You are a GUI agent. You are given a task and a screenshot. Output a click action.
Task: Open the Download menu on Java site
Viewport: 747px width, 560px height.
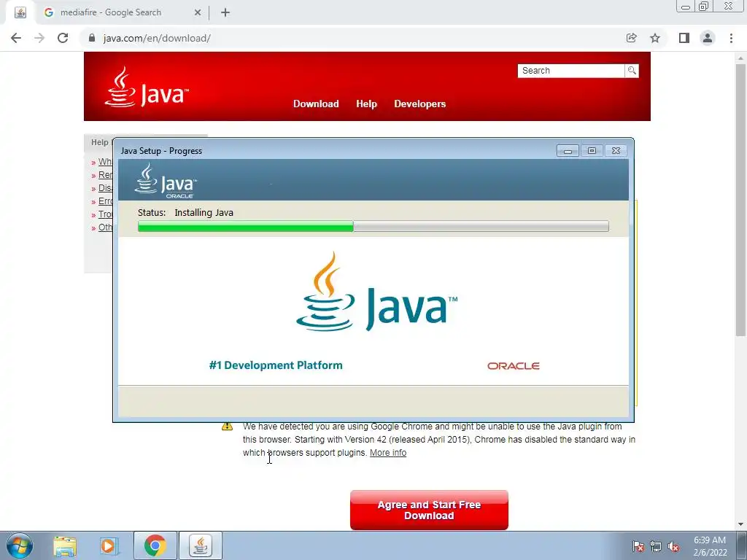point(316,104)
